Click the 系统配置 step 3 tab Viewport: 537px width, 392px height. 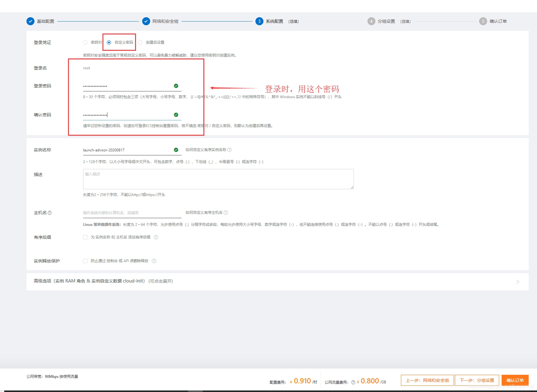(x=259, y=21)
